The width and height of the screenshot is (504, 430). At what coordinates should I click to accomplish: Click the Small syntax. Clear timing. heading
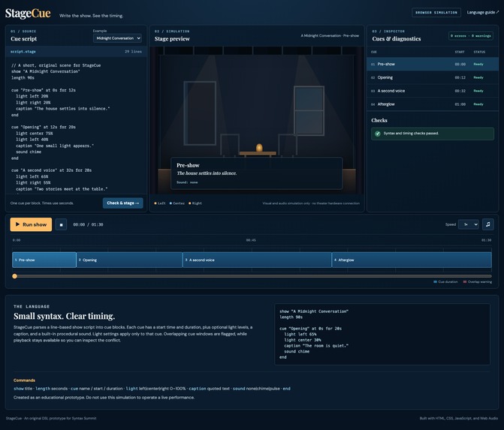[x=65, y=317]
